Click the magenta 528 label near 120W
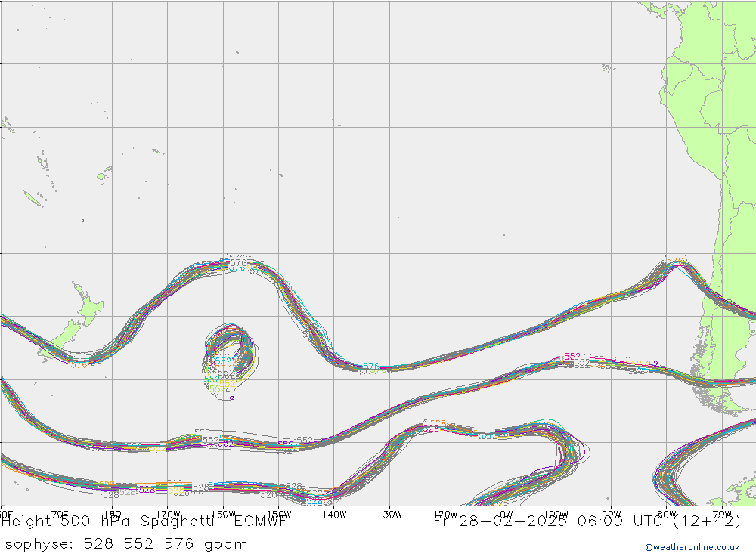This screenshot has height=554, width=756. (431, 429)
